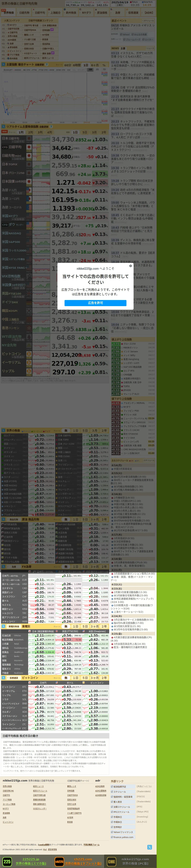Image resolution: width=191 pixels, height=868 pixels.
Task: Select 60分 chart interval
Action: point(68,65)
